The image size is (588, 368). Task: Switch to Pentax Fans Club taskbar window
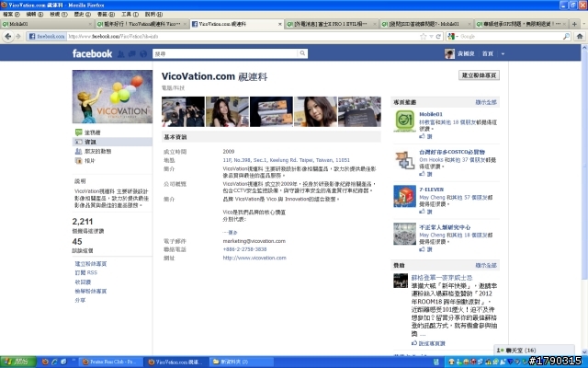(112, 362)
